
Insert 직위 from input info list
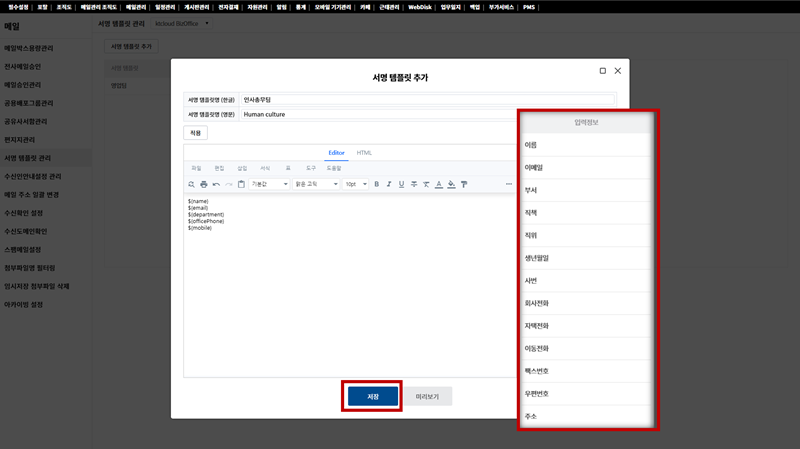click(586, 235)
